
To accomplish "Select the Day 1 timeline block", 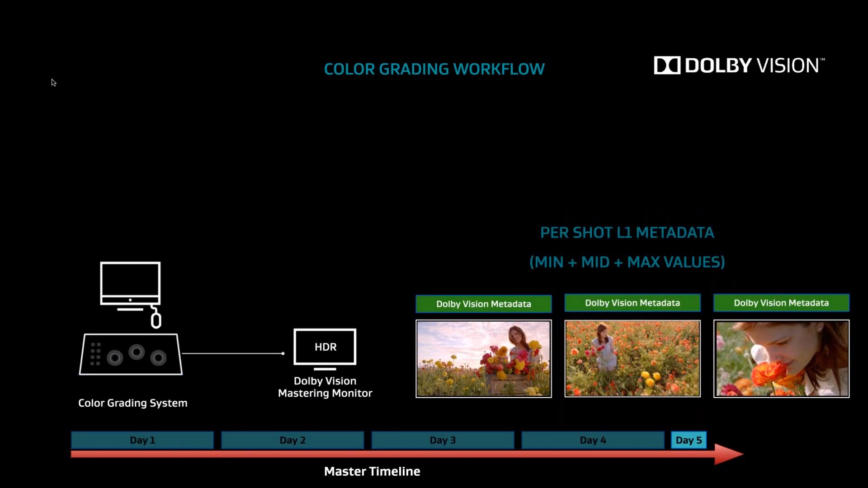I will tap(142, 440).
